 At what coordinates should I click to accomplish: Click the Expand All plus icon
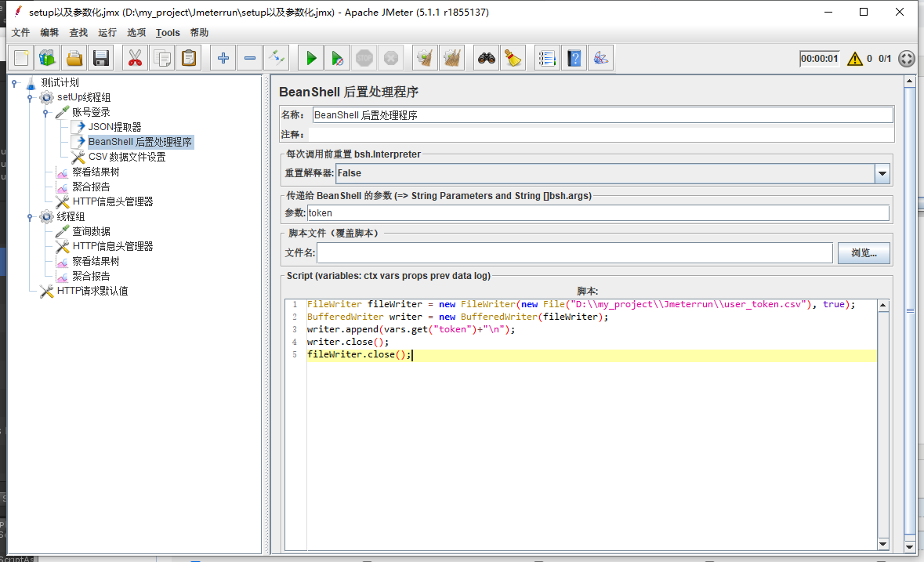pos(223,58)
